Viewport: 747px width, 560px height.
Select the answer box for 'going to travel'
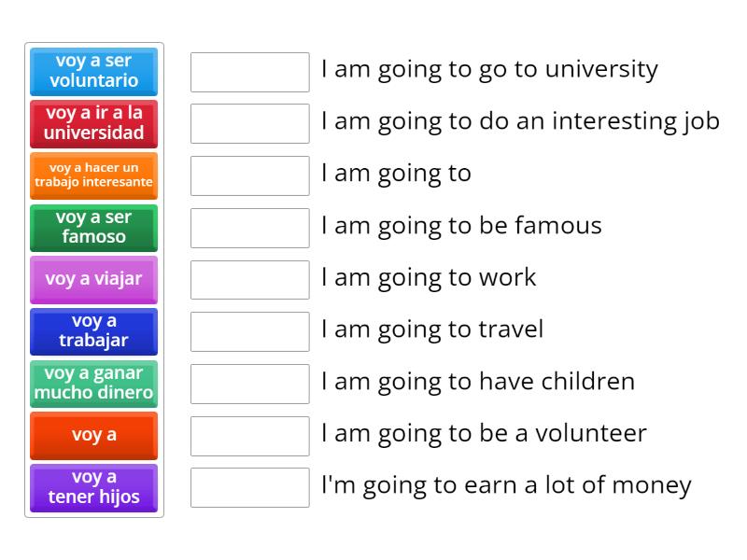[x=249, y=331]
